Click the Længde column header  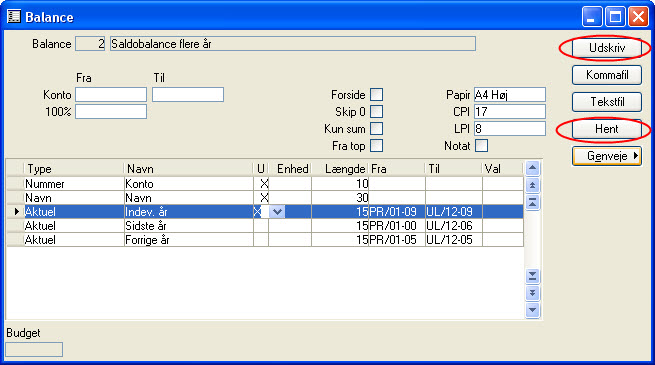point(340,169)
